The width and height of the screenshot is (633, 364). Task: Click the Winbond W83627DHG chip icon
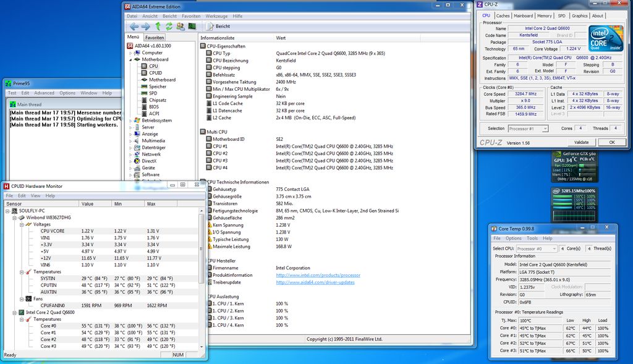tap(22, 218)
